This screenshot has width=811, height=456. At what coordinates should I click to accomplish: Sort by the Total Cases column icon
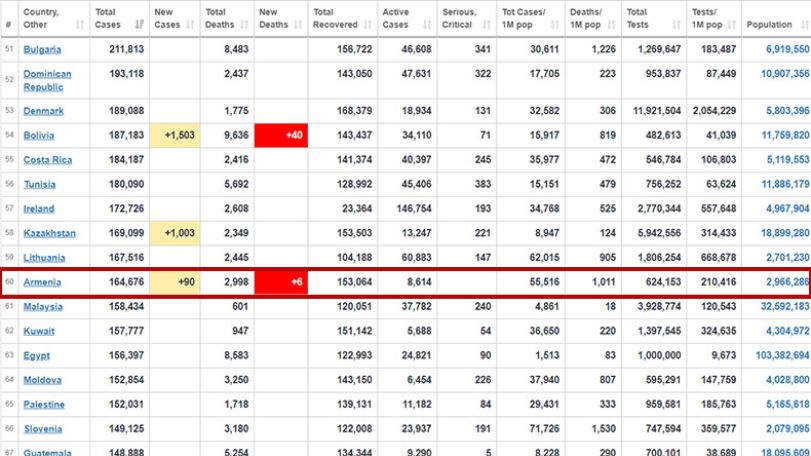139,24
